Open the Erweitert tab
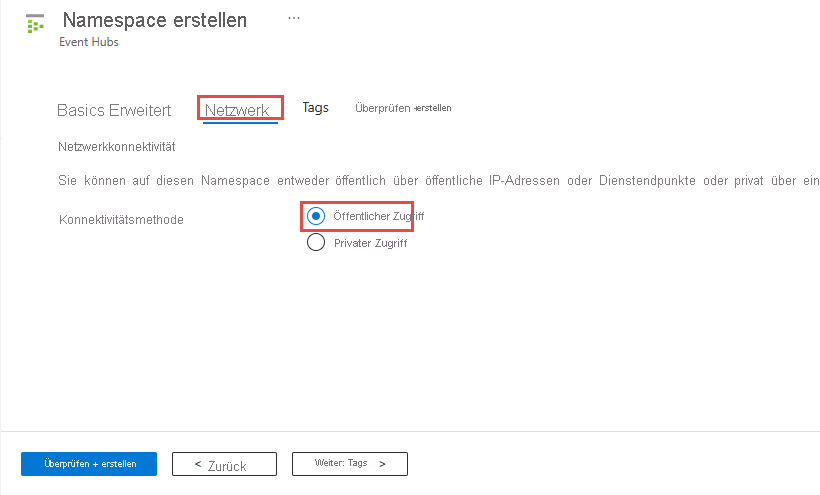The height and width of the screenshot is (495, 820). (x=140, y=110)
